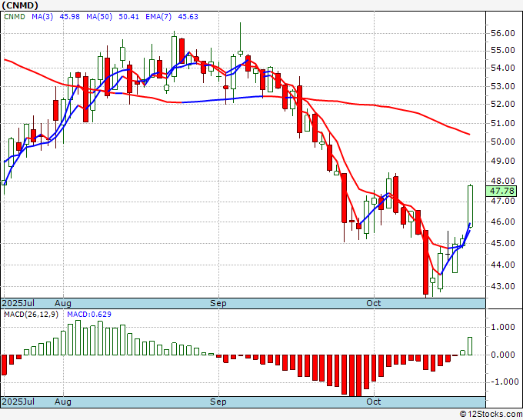Screen dimensions: 523x420
Task: Click the 46.00 price axis label
Action: [503, 222]
